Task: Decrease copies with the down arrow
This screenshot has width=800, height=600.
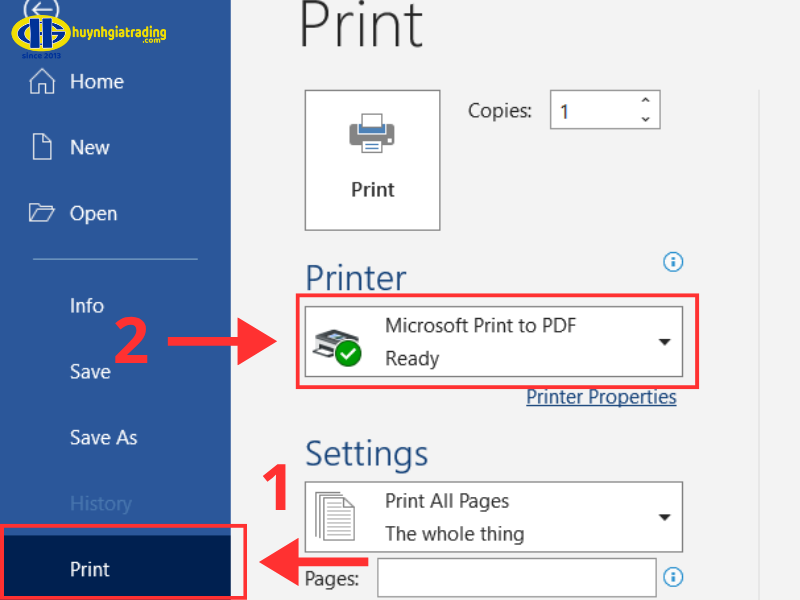Action: click(x=645, y=119)
